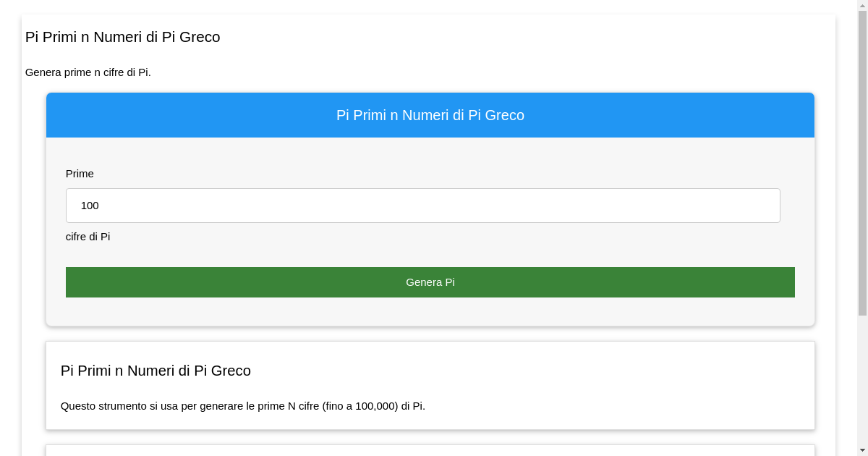This screenshot has width=868, height=456.
Task: Select the Prime input field showing 100
Action: point(423,206)
